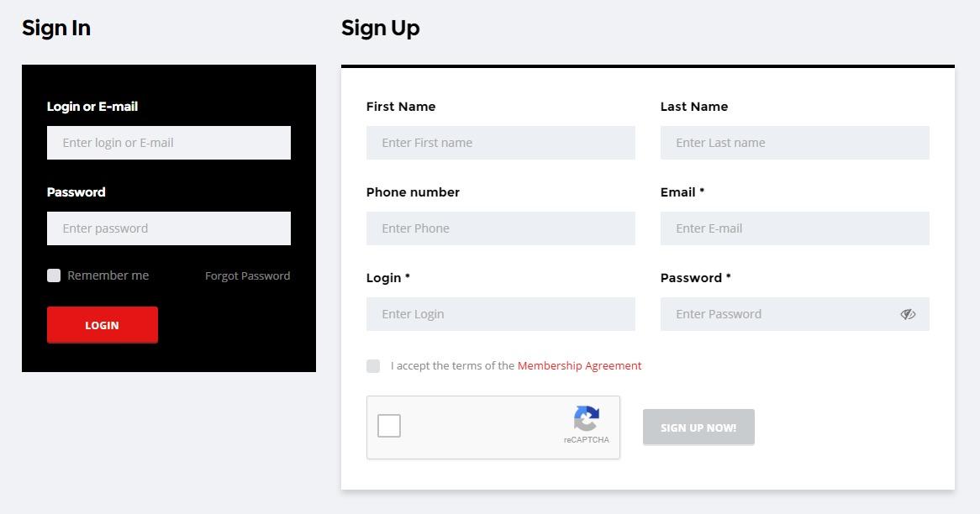This screenshot has width=980, height=514.
Task: Open the Forgot Password link
Action: click(x=247, y=276)
